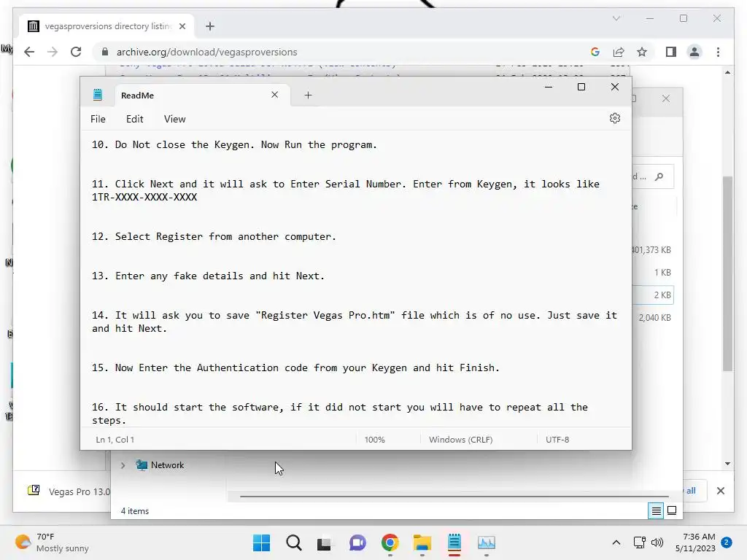Open Notepad settings gear

click(x=614, y=118)
